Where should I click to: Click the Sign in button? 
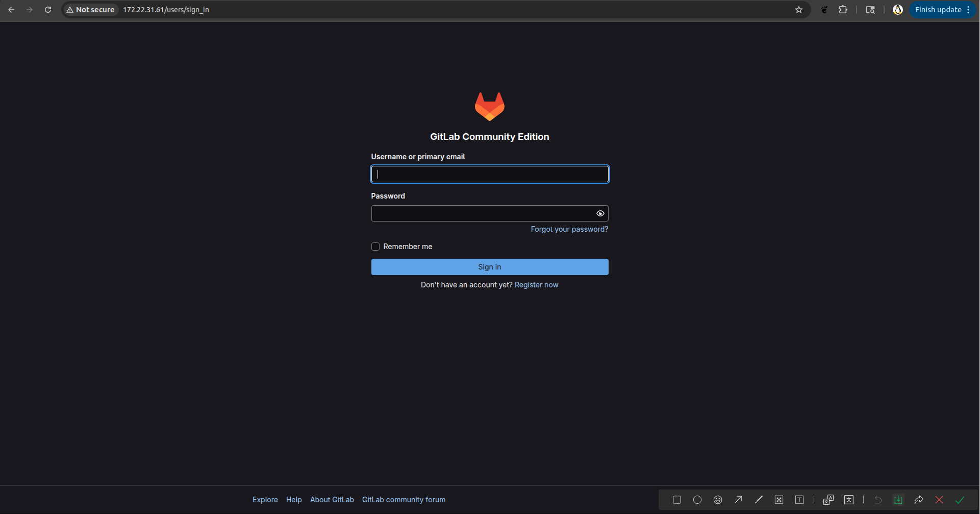coord(489,266)
